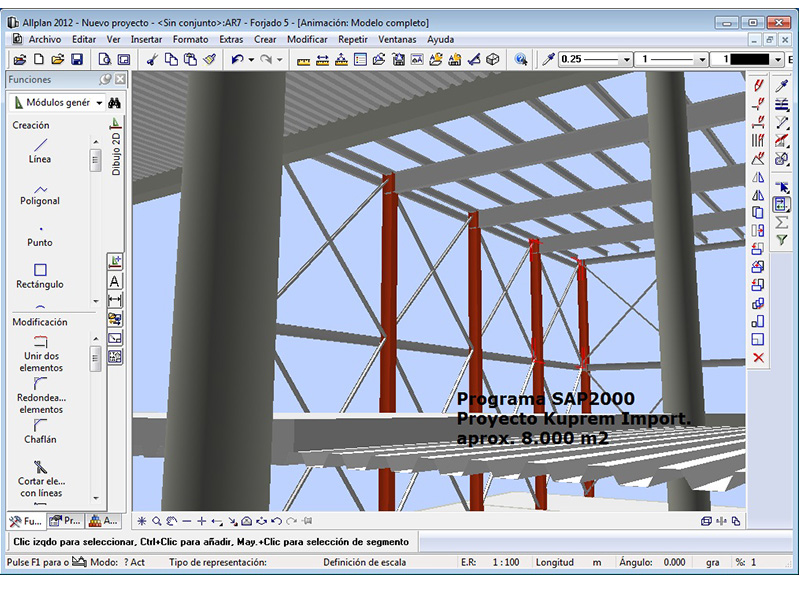Open the Ventanas menu

398,39
